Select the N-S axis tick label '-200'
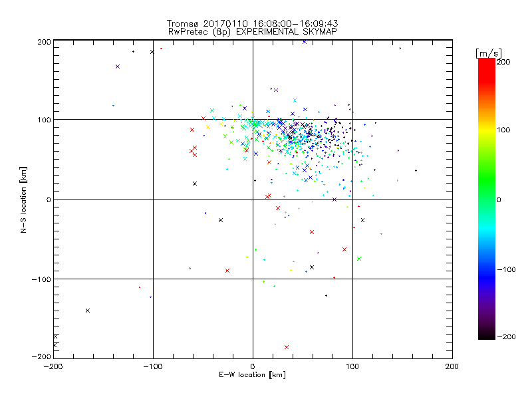The height and width of the screenshot is (399, 532). pyautogui.click(x=41, y=356)
